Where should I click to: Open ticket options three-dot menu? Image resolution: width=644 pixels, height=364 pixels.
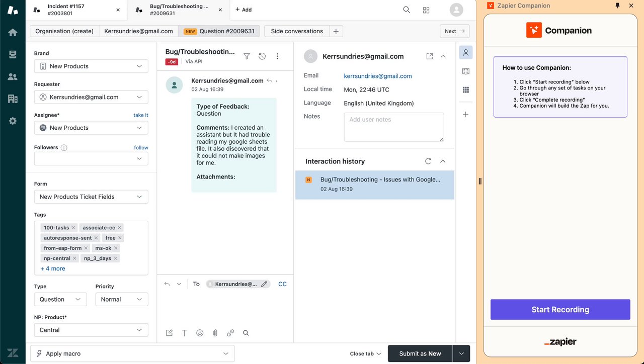[x=277, y=56]
